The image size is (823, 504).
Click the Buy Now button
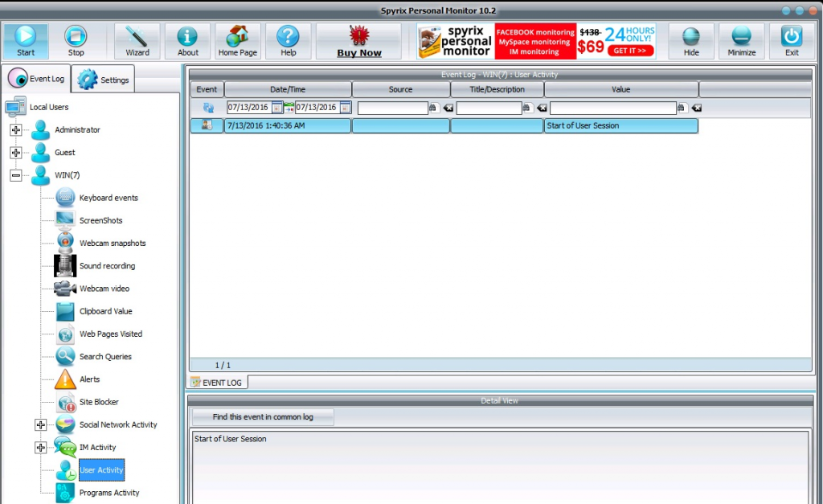[358, 41]
